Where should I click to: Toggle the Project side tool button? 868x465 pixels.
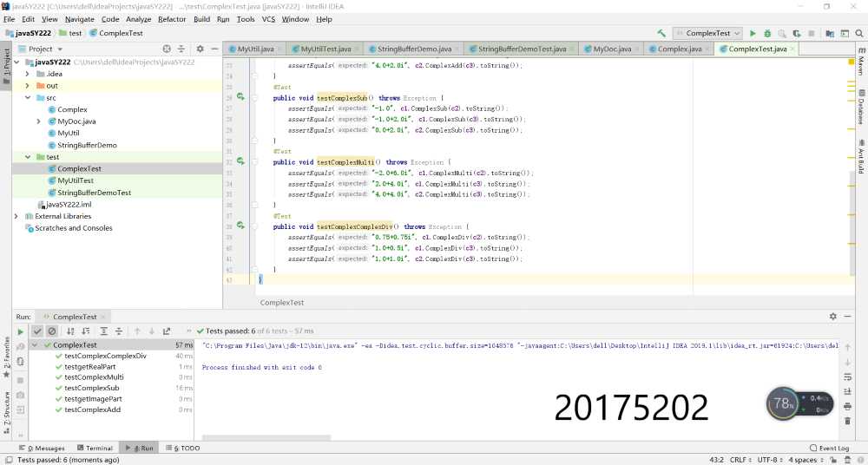click(x=6, y=67)
